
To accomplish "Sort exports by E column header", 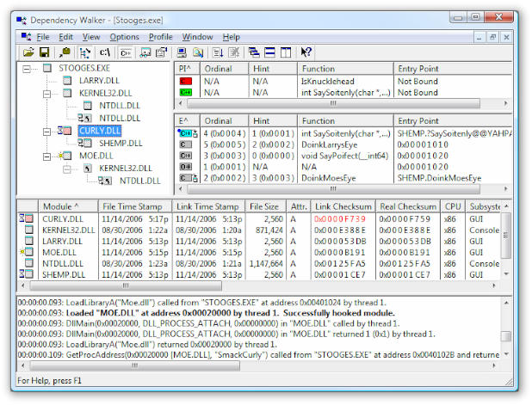I will tap(187, 121).
